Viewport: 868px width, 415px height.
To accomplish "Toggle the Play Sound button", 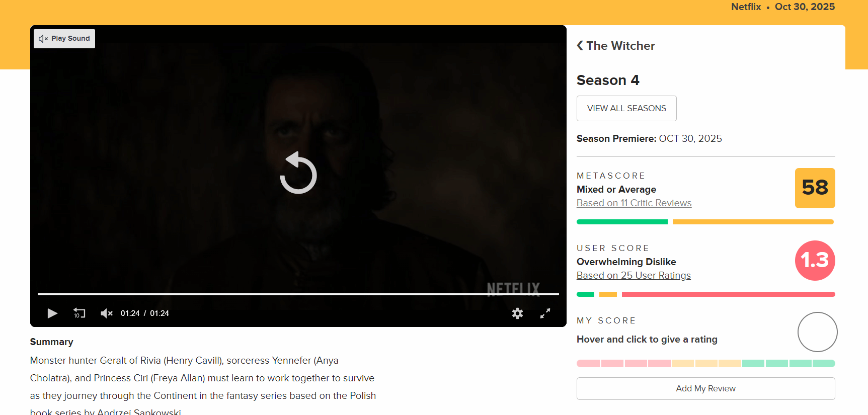I will pos(64,39).
